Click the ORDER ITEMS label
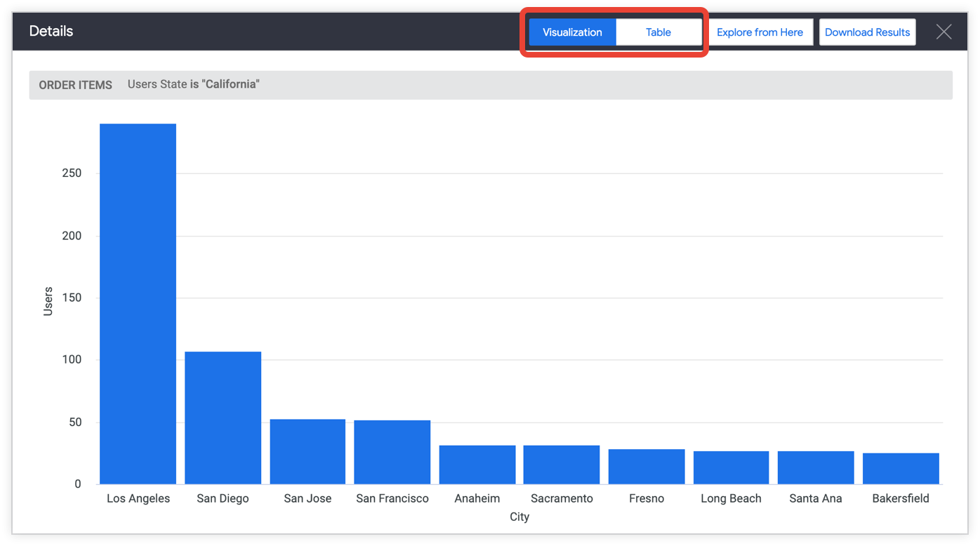This screenshot has height=546, width=980. point(75,85)
